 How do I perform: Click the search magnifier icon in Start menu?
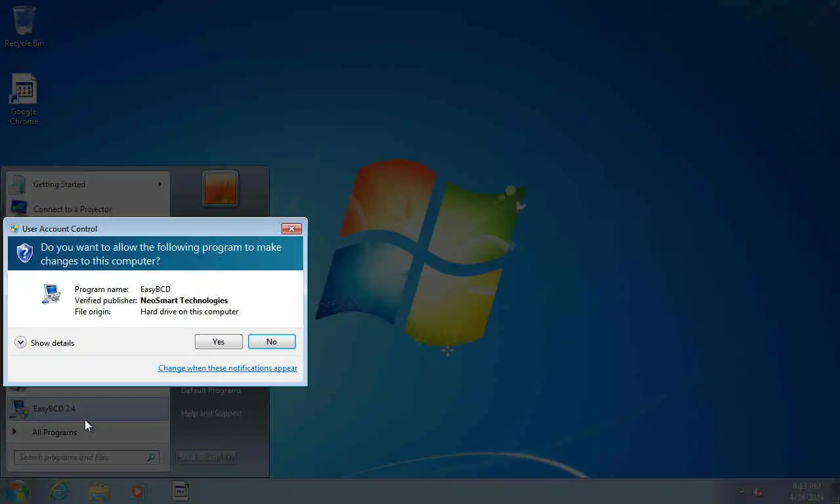(152, 457)
